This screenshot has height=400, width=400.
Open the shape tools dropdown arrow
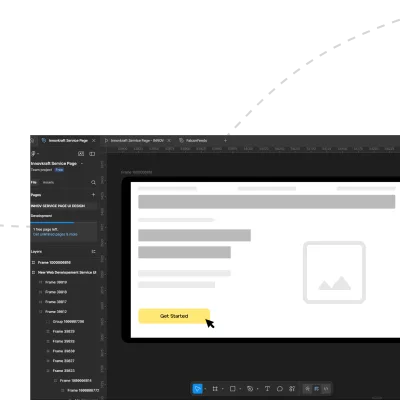240,389
